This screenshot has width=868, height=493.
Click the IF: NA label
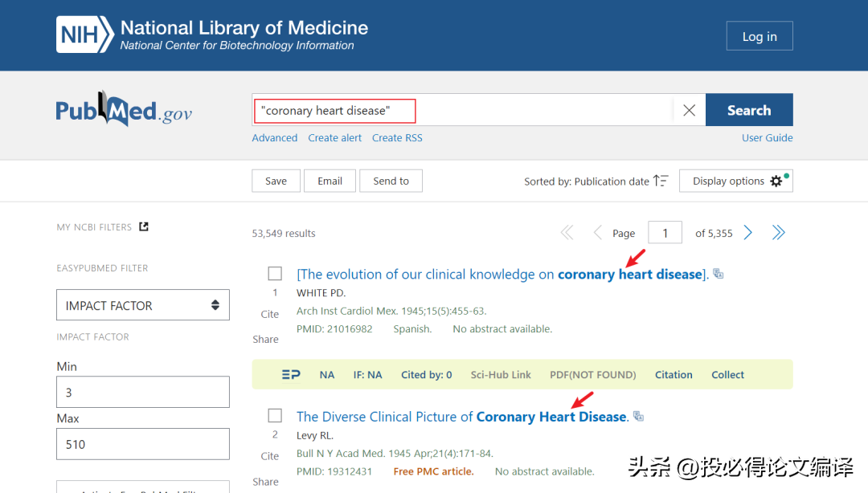point(367,375)
